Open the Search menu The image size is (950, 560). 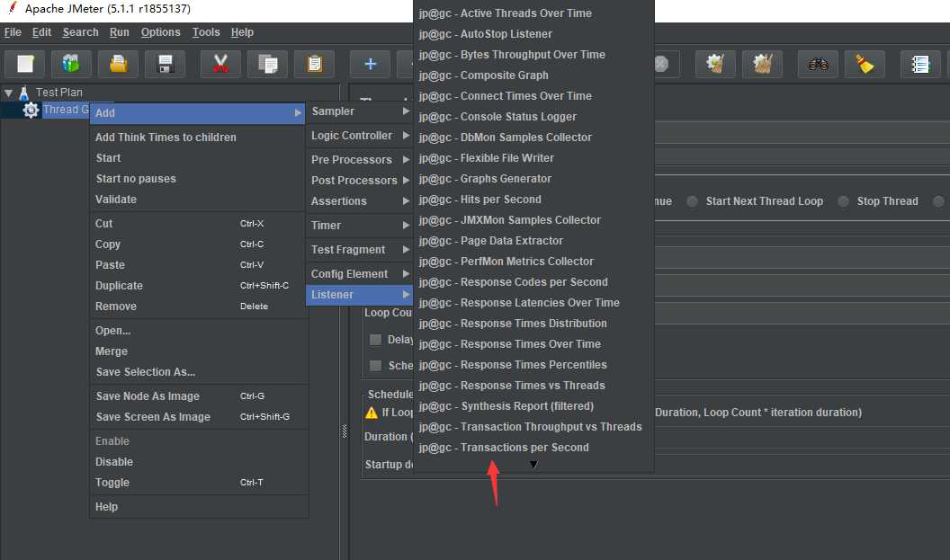point(81,32)
